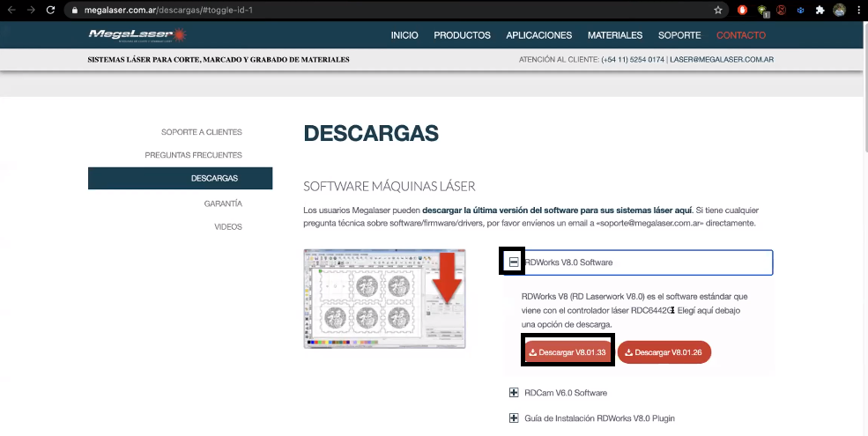Open SOPORTE A CLIENTES sidebar link
Viewport: 868px width, 436px height.
(x=202, y=132)
